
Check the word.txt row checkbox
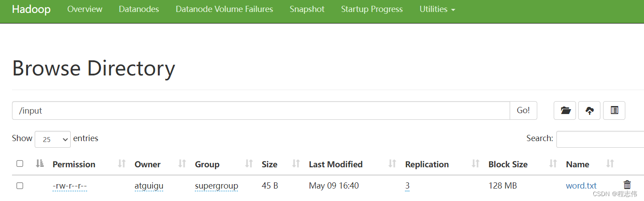pyautogui.click(x=20, y=186)
